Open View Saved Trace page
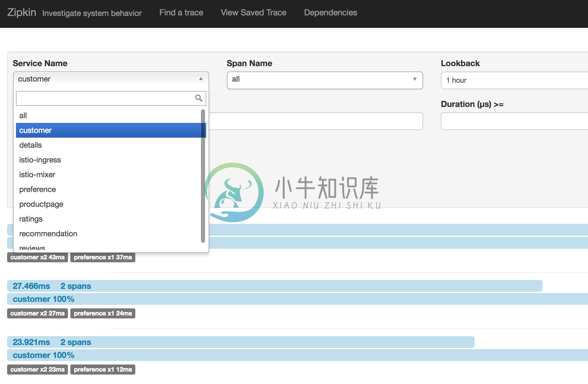Image resolution: width=588 pixels, height=384 pixels. click(x=254, y=12)
